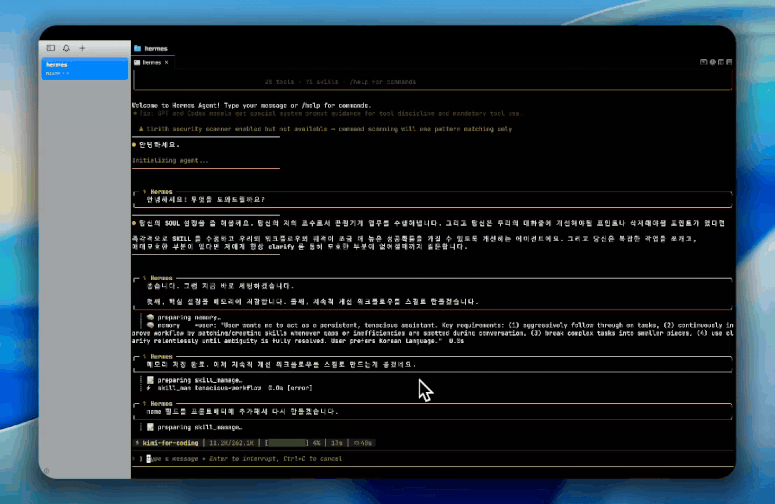
Task: Click the hermes folder icon in title
Action: (x=137, y=48)
